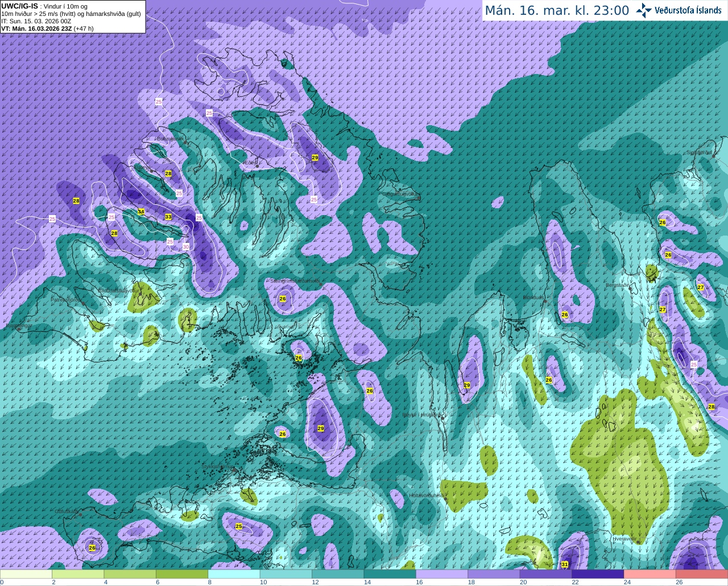Click the light purple 16–18 legend swatch
728x586 pixels.
[442, 574]
